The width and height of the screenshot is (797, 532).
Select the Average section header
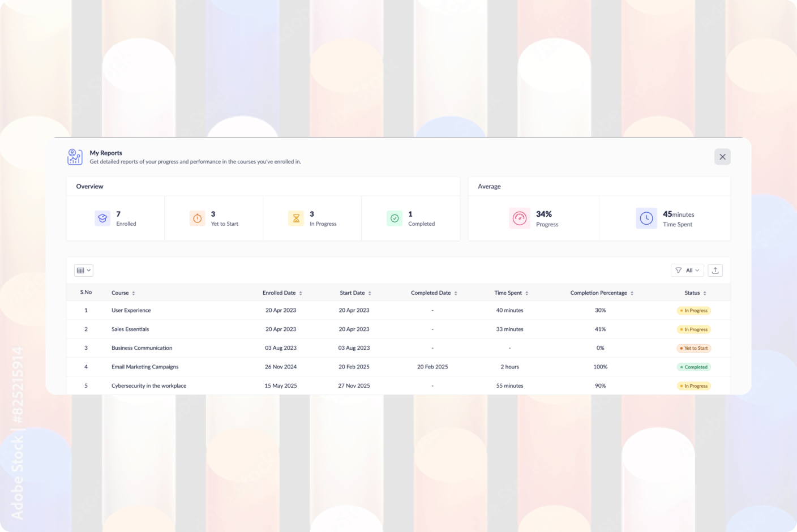click(x=489, y=186)
